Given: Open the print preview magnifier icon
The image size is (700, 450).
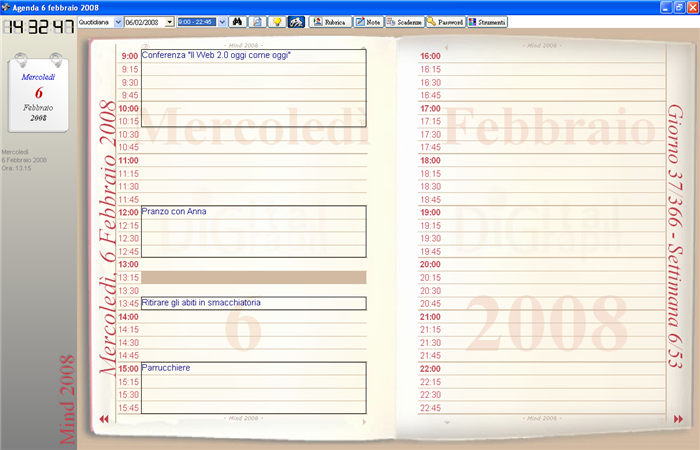Looking at the screenshot, I should [x=257, y=21].
